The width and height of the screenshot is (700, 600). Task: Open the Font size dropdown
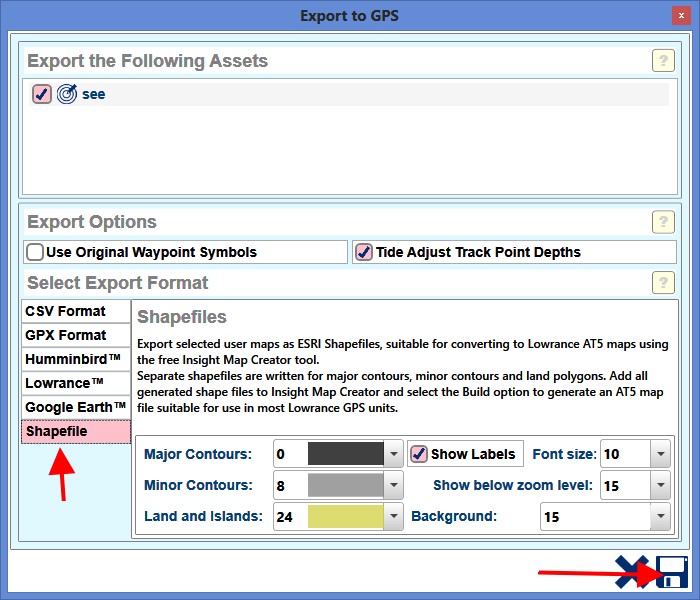pyautogui.click(x=659, y=455)
